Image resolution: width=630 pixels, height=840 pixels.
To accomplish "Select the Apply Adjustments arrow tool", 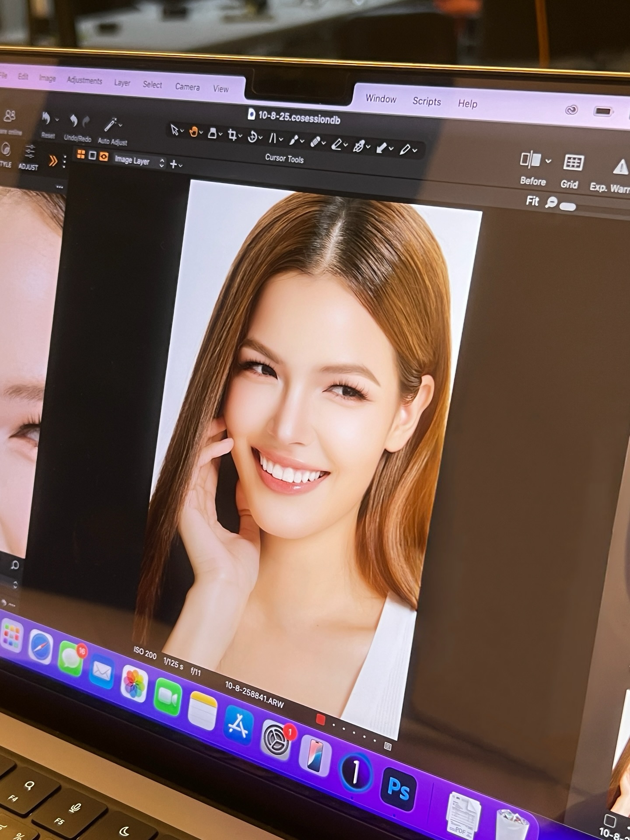I will 381,148.
